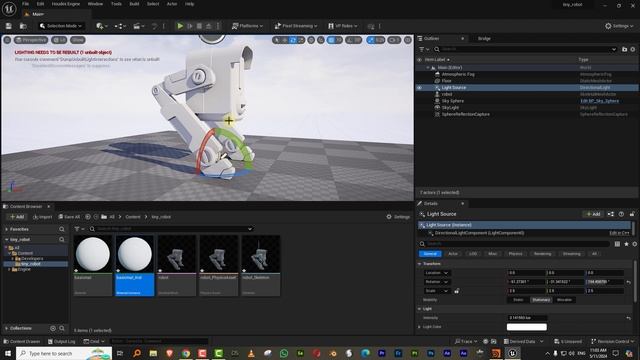Screen dimensions: 640x360
Task: Open the viewport hamburger options menu
Action: [x=7, y=40]
